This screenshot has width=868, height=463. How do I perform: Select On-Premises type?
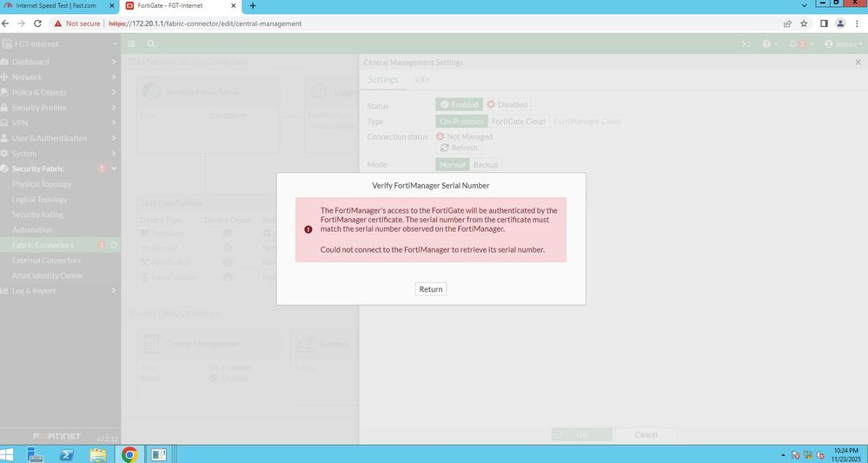click(461, 121)
